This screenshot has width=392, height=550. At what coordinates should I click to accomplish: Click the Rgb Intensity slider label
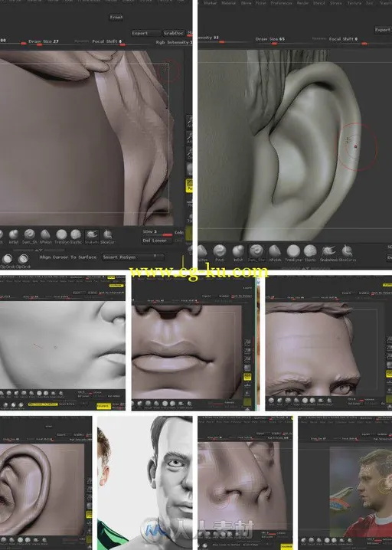coord(174,42)
